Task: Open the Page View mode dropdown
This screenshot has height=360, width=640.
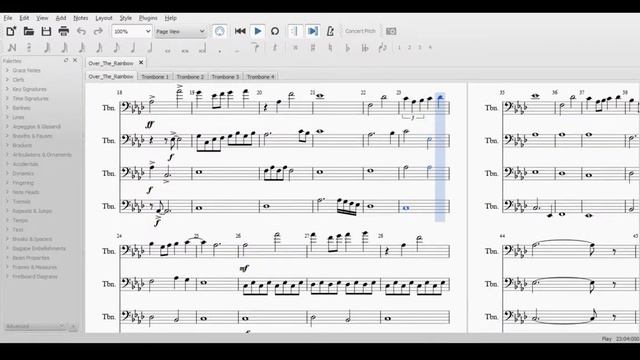Action: click(180, 31)
